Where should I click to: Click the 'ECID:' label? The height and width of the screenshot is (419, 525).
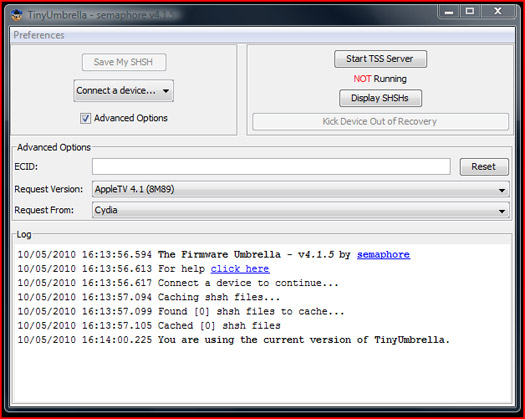click(x=26, y=167)
